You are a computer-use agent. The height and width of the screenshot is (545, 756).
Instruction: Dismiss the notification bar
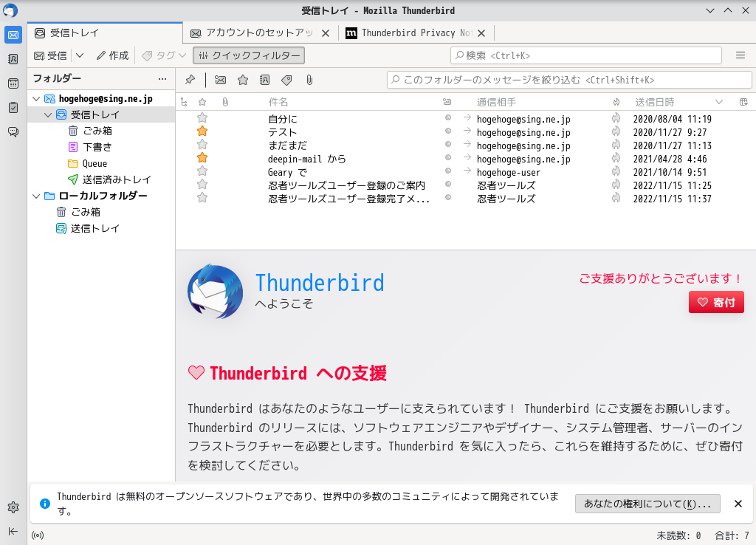click(x=738, y=504)
